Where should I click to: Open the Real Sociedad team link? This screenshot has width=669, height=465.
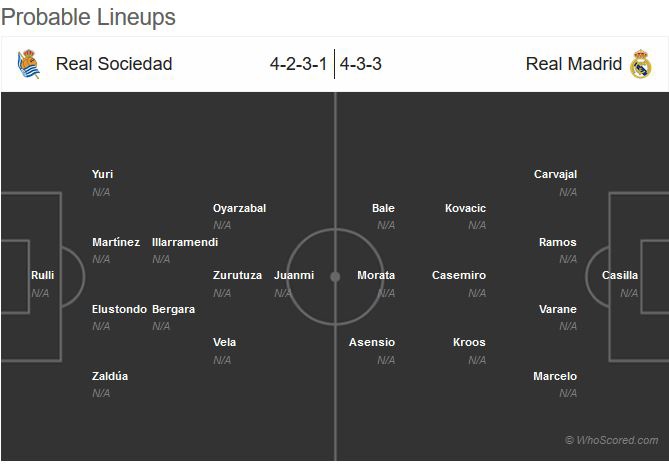click(114, 64)
